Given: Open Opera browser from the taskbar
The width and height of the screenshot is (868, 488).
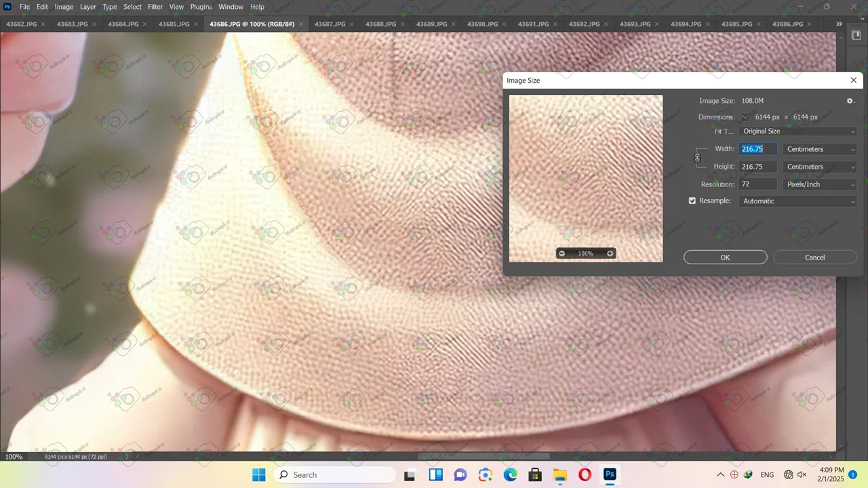Looking at the screenshot, I should pyautogui.click(x=585, y=474).
